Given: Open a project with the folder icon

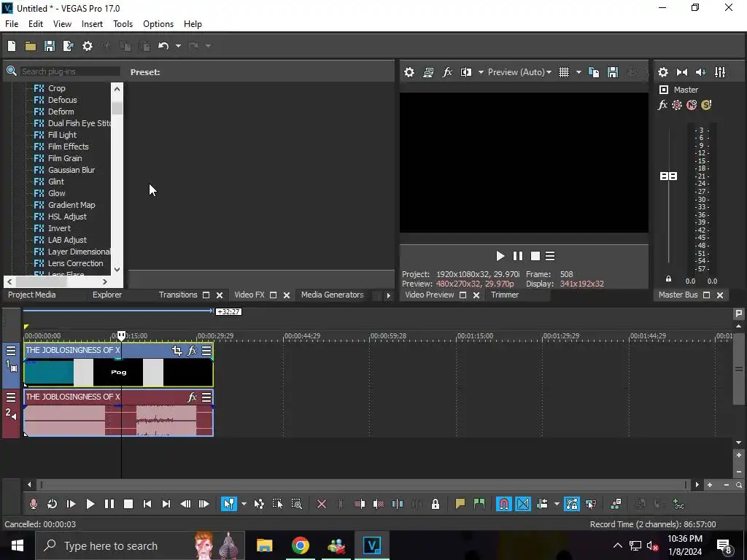Looking at the screenshot, I should click(31, 46).
